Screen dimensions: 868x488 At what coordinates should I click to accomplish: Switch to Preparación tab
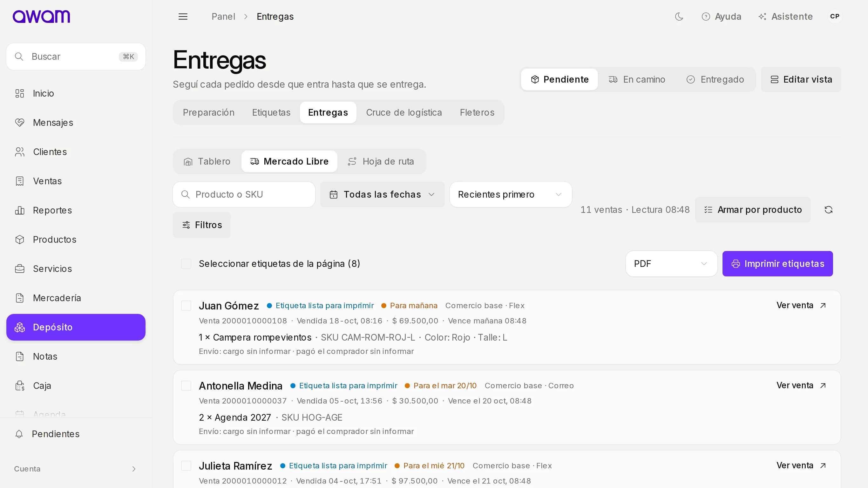click(x=208, y=112)
